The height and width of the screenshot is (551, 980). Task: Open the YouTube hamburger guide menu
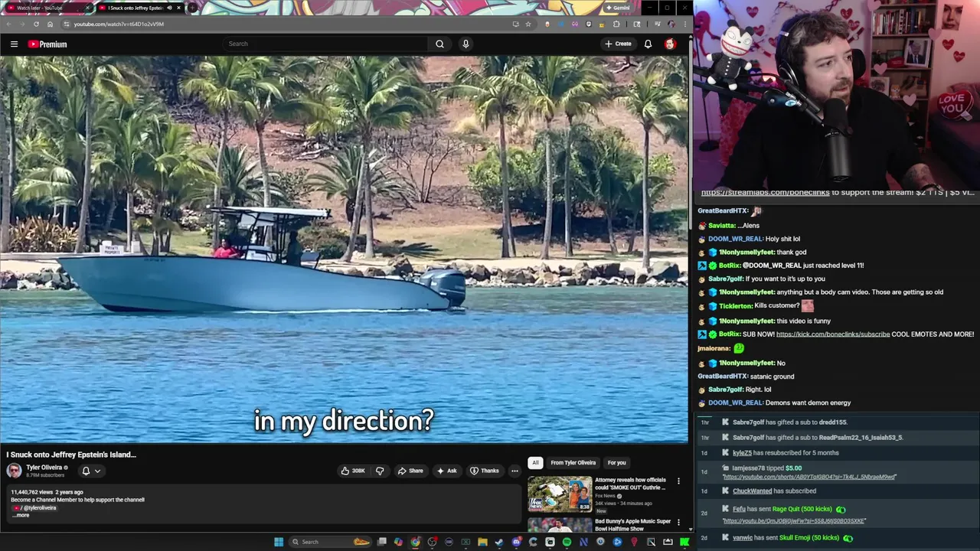coord(14,44)
